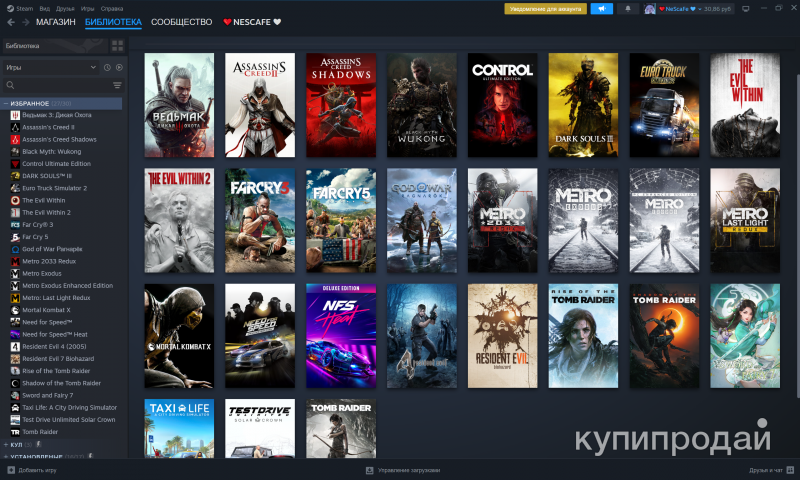Switch to the БИБЛИОТЕКА tab
This screenshot has width=800, height=480.
tap(113, 22)
